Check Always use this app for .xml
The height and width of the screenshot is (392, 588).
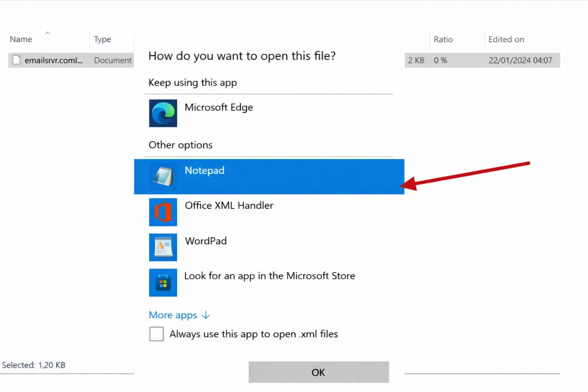[x=157, y=334]
